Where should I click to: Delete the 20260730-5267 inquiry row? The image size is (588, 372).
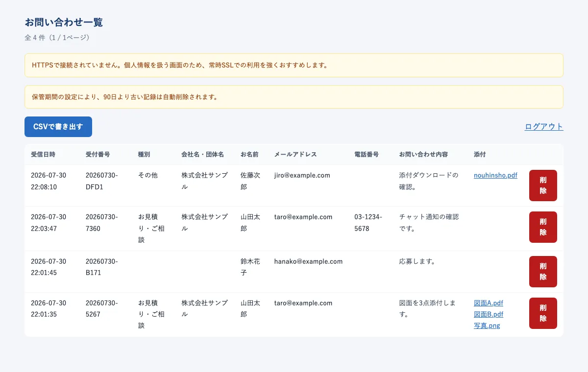click(x=543, y=313)
